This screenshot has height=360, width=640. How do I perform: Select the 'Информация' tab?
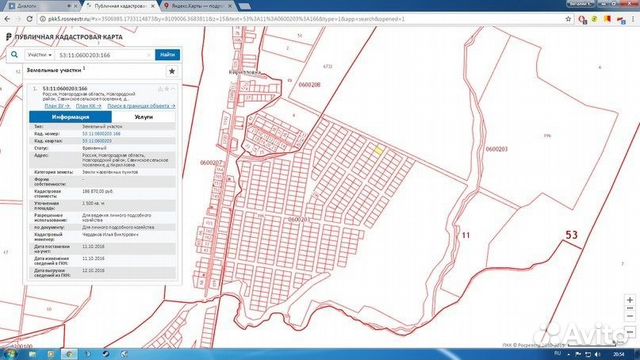point(70,117)
